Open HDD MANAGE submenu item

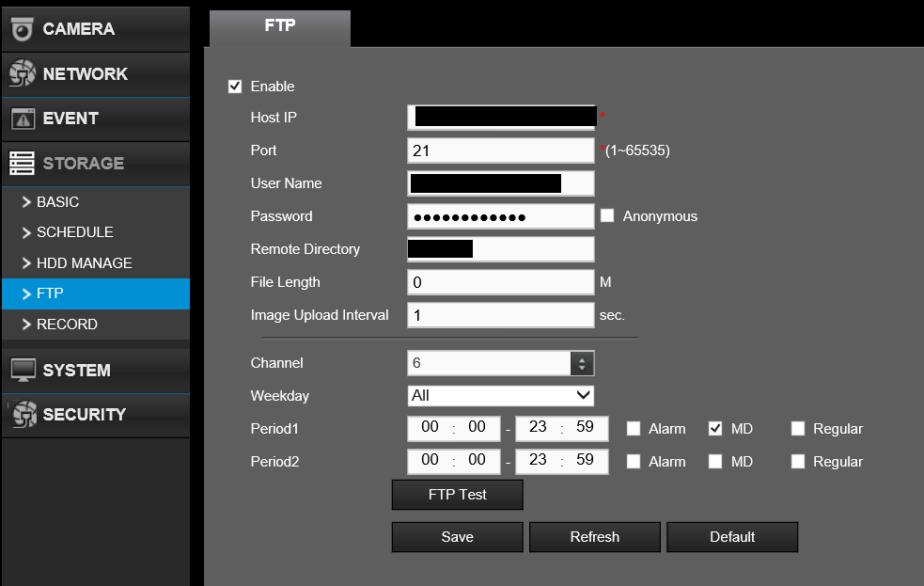click(96, 263)
